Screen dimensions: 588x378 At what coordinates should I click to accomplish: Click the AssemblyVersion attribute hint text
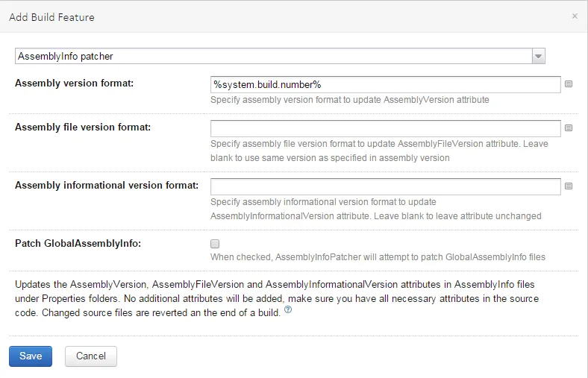(350, 99)
